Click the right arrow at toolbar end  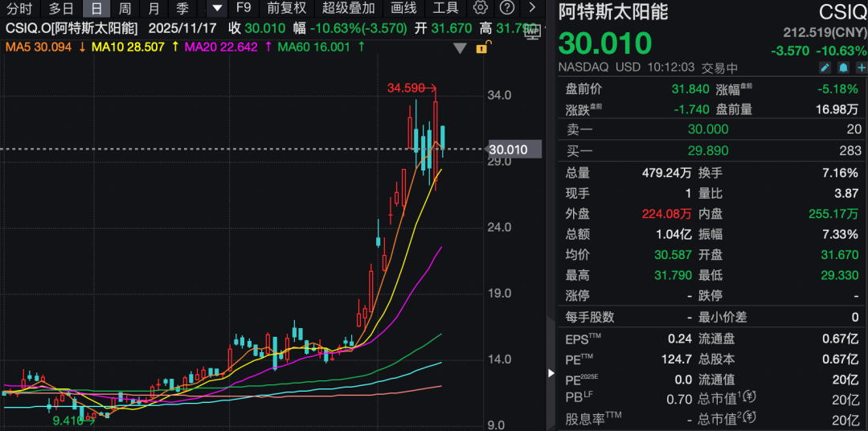click(x=532, y=8)
